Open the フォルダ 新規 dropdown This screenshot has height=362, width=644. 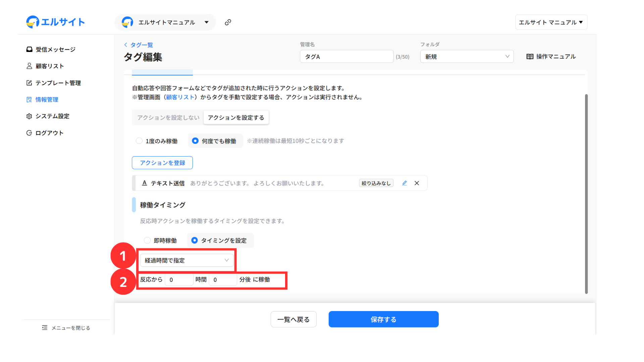click(x=467, y=57)
